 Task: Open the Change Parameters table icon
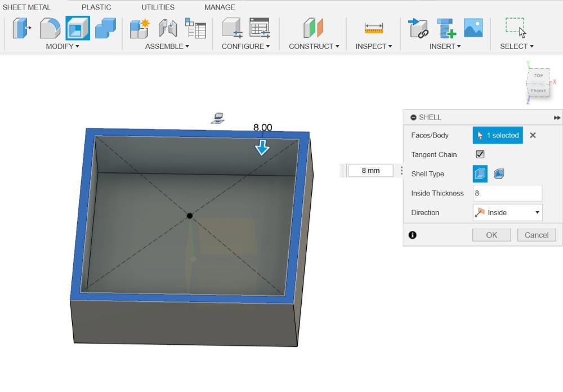[x=196, y=28]
